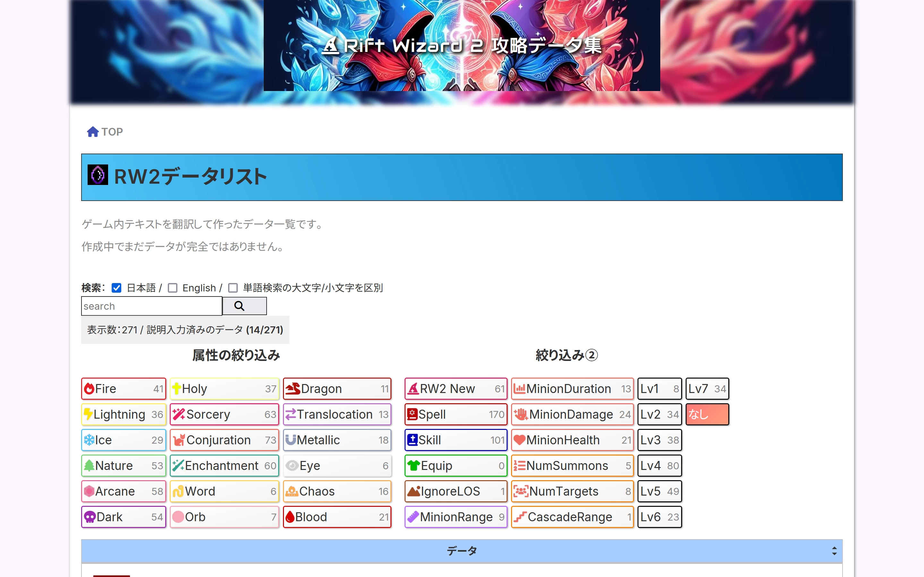Screen dimensions: 924x577
Task: Click the orange なし filter swatch
Action: tap(707, 414)
